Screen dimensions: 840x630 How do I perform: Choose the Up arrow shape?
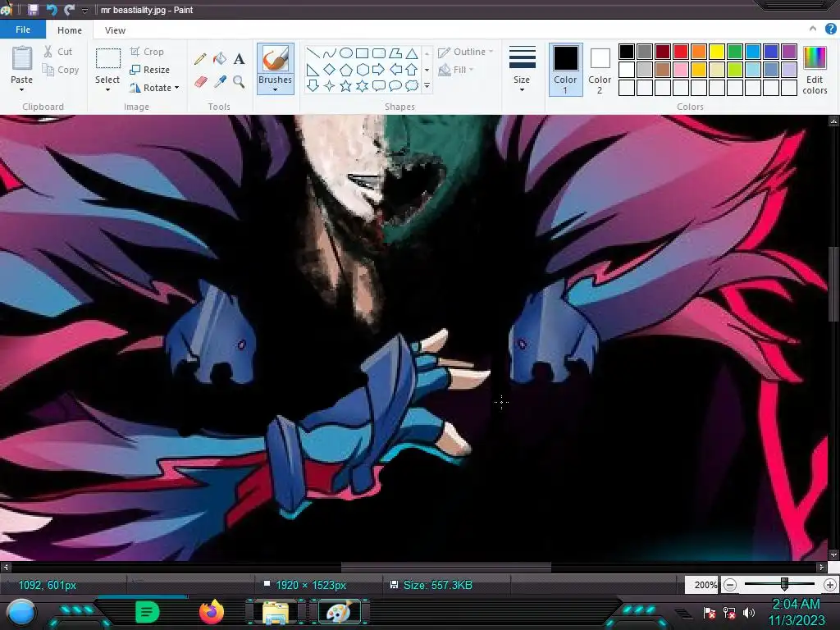coord(412,70)
